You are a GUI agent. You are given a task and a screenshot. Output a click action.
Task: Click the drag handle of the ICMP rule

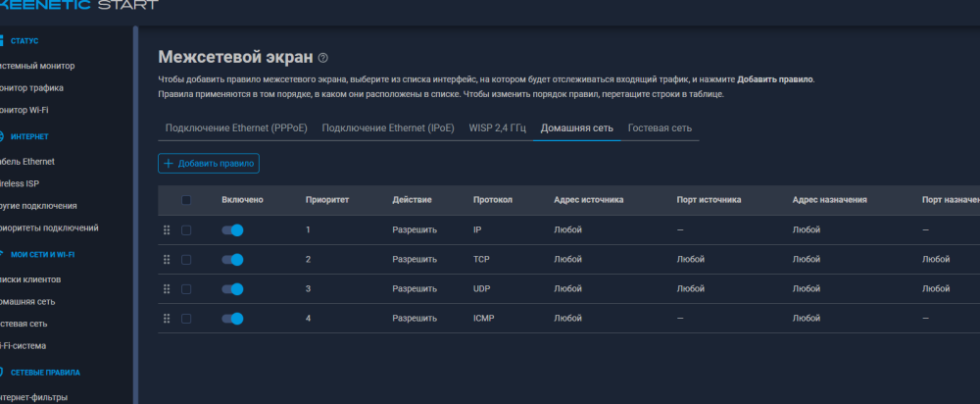167,319
